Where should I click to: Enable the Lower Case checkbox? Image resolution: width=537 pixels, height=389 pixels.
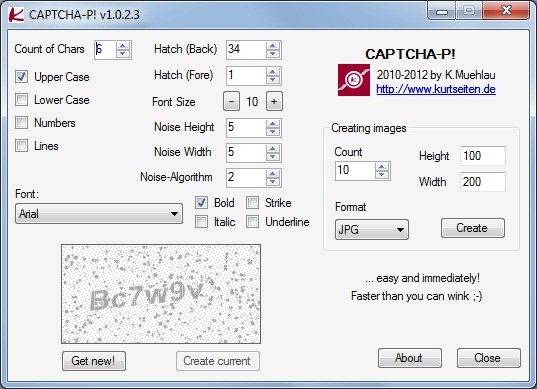tap(22, 100)
